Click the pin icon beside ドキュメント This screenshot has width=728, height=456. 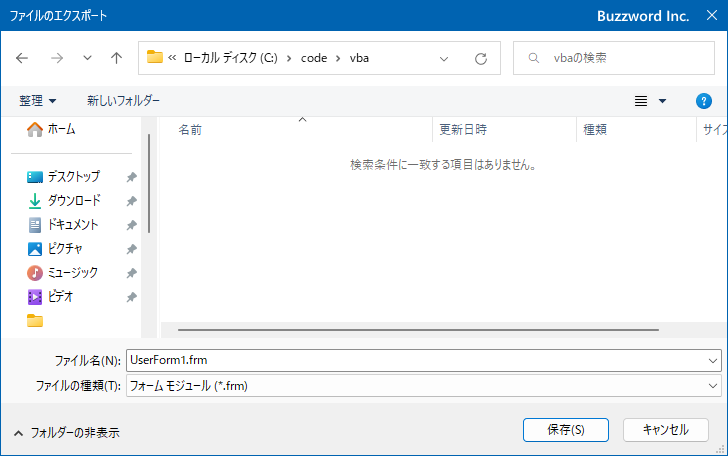click(x=132, y=225)
